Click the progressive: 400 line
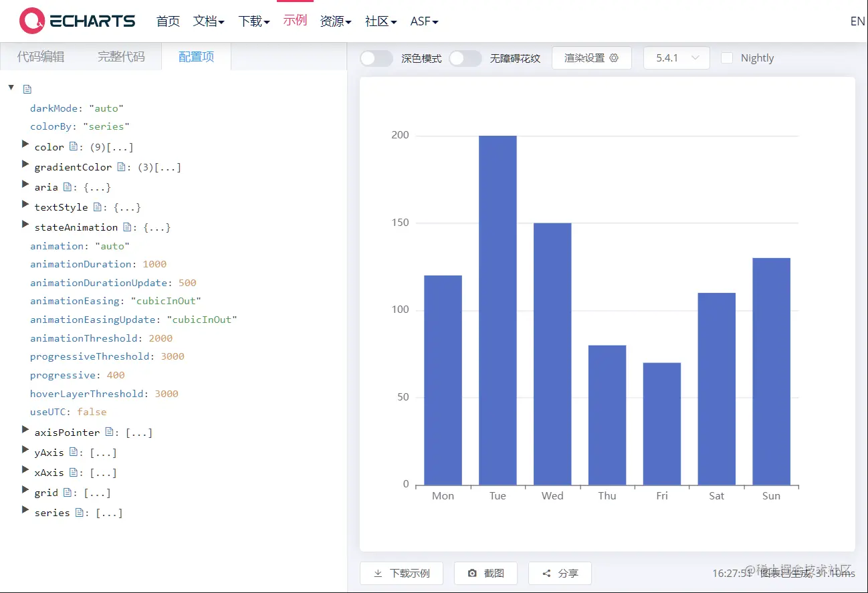Viewport: 868px width, 593px height. click(78, 375)
